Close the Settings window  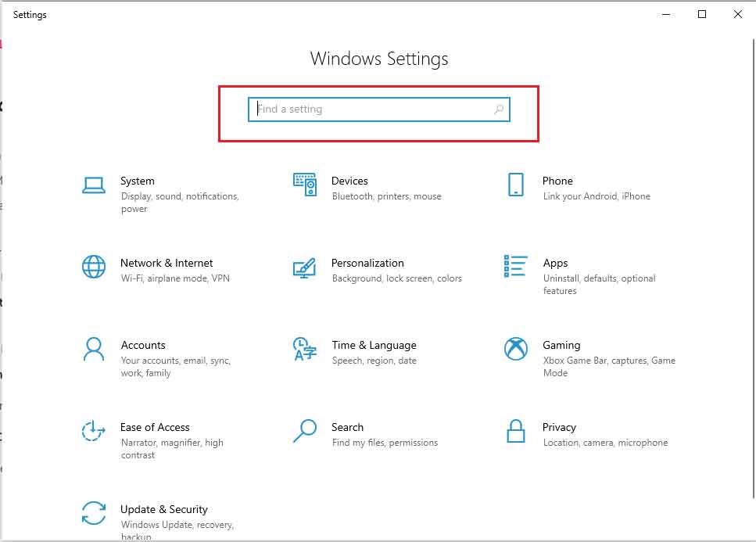click(738, 14)
